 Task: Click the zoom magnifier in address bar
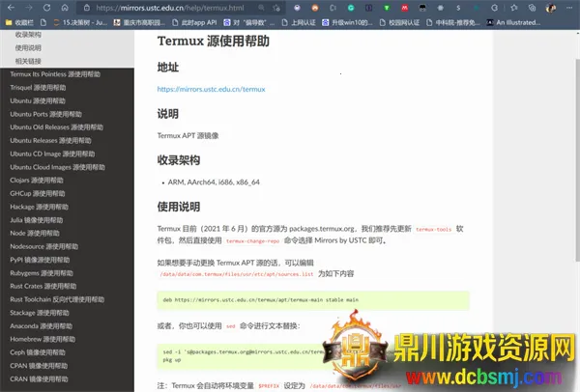(261, 8)
